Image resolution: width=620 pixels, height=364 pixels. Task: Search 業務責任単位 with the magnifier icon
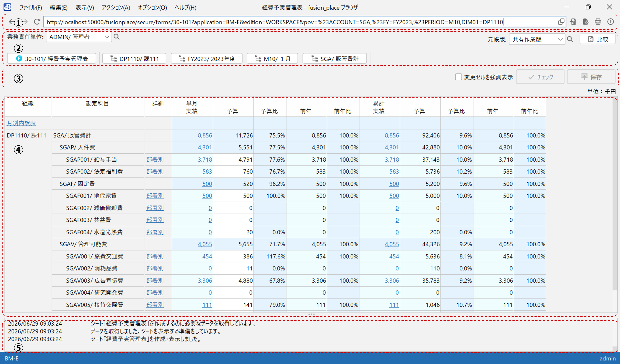click(117, 37)
